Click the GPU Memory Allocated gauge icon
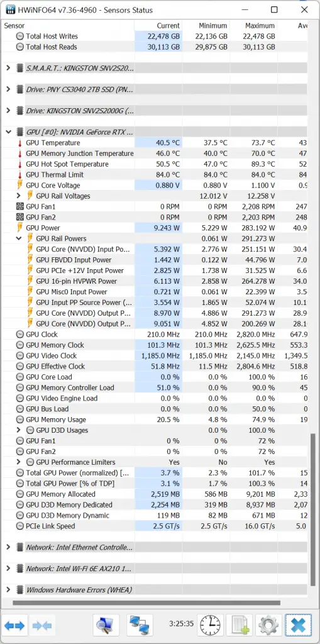Screen dimensions: 320x644 pyautogui.click(x=19, y=494)
